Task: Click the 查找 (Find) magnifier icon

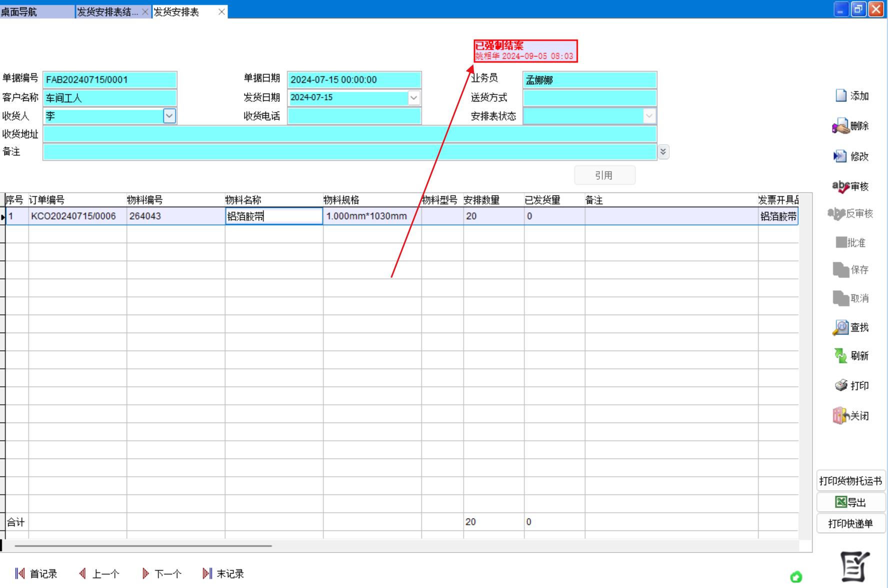Action: point(840,328)
